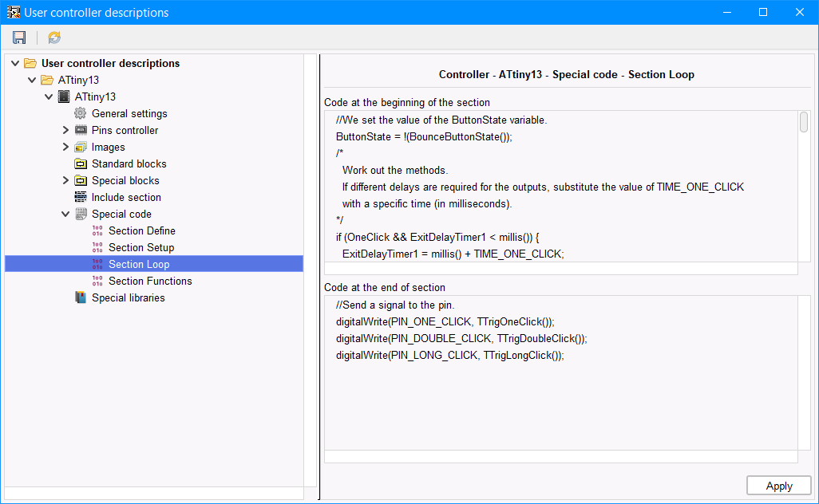Select Special code tree item
This screenshot has width=819, height=504.
(121, 214)
